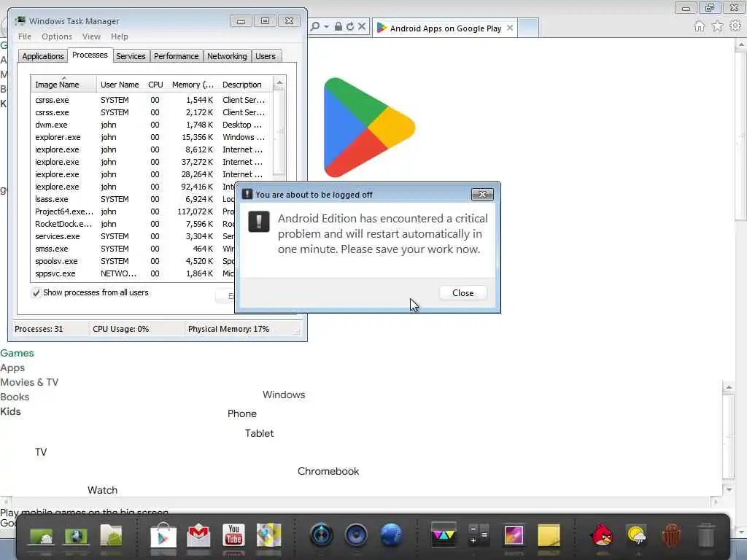Click the address bar search magnifier icon
This screenshot has height=560, width=747.
(x=314, y=27)
